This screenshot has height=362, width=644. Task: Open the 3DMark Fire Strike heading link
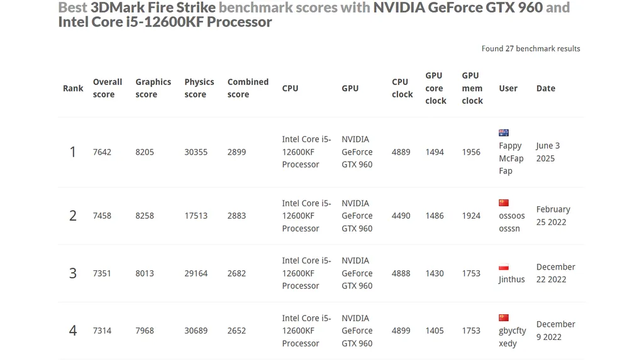point(153,8)
